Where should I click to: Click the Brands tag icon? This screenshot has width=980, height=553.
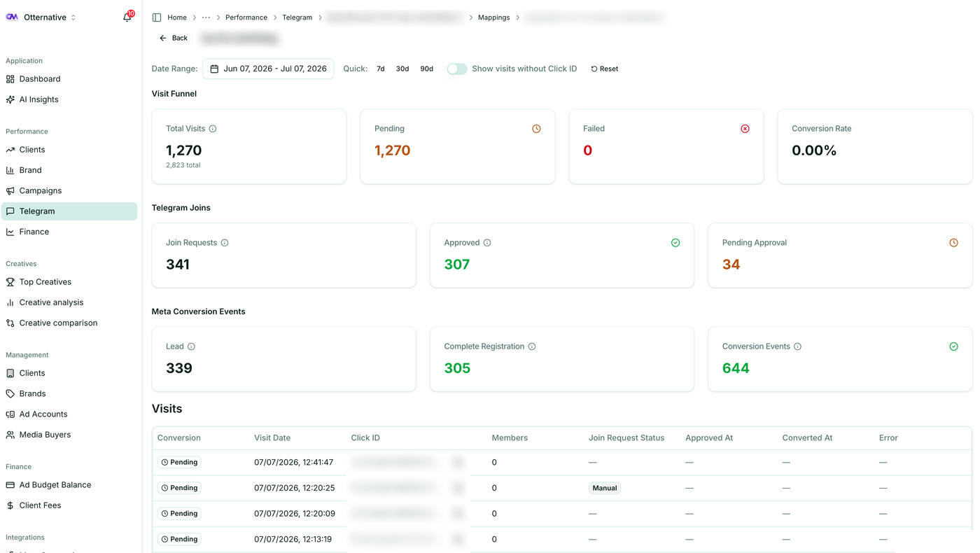point(10,393)
